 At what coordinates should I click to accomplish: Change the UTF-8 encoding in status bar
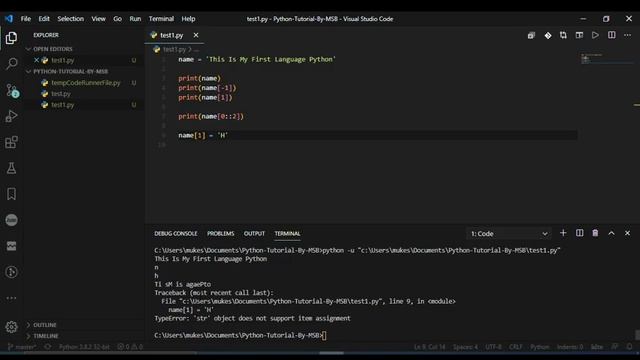point(493,347)
